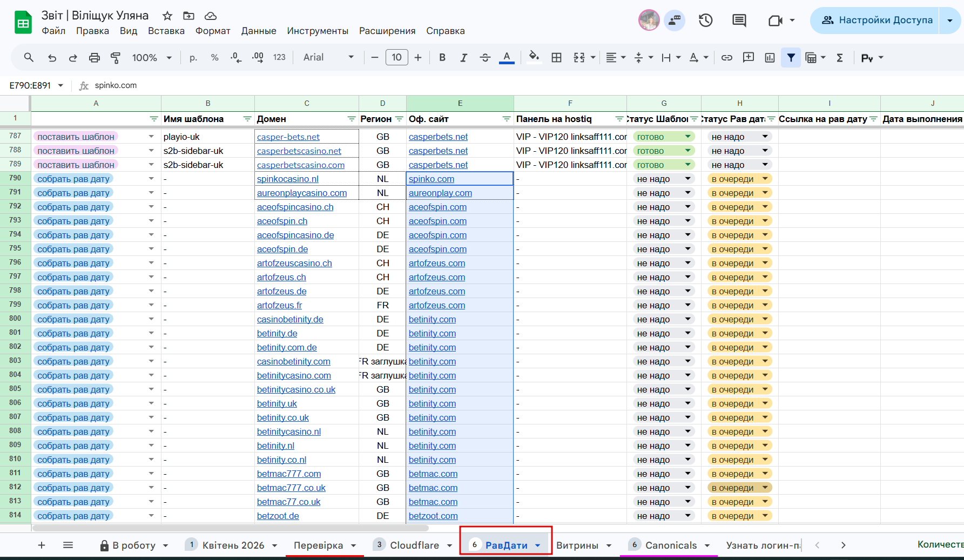Open Регион column filter dropdown
The height and width of the screenshot is (560, 964).
(399, 119)
